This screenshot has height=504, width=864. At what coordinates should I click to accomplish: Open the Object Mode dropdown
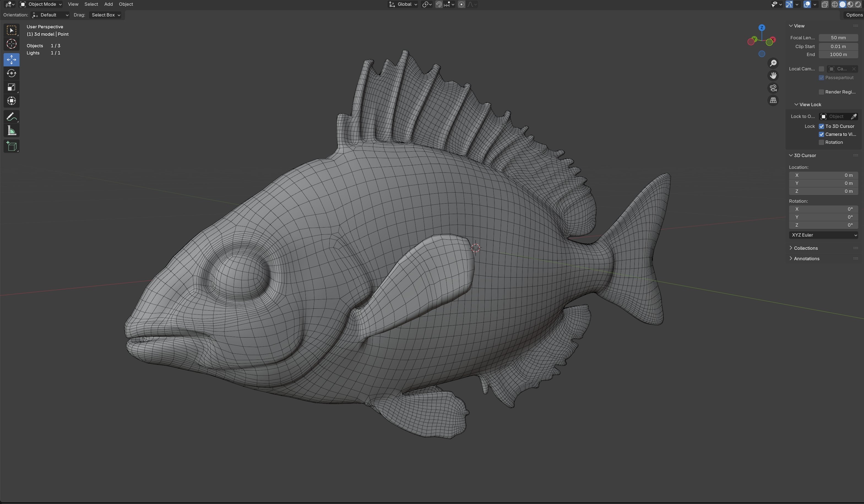coord(41,4)
